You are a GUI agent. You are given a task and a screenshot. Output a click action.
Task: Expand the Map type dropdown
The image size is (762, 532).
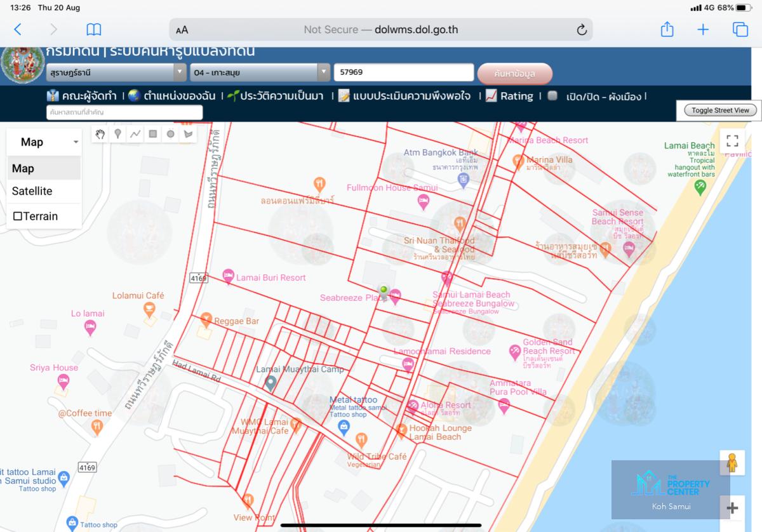44,142
